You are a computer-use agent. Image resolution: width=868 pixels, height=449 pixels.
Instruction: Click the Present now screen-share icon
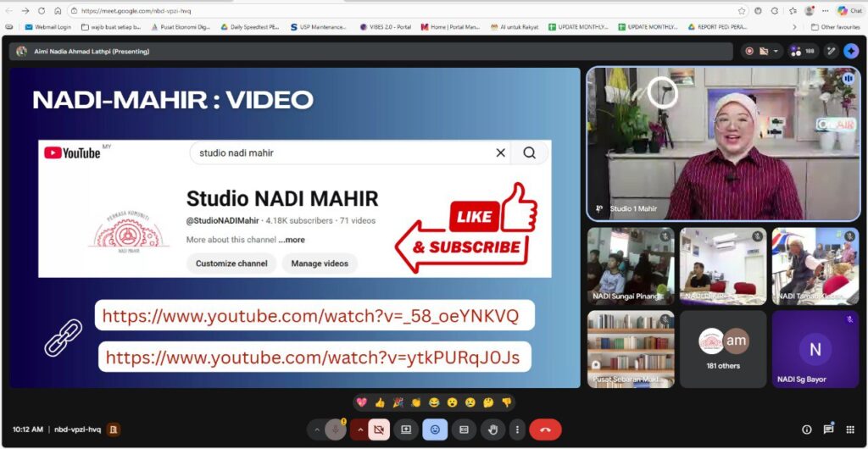click(406, 430)
